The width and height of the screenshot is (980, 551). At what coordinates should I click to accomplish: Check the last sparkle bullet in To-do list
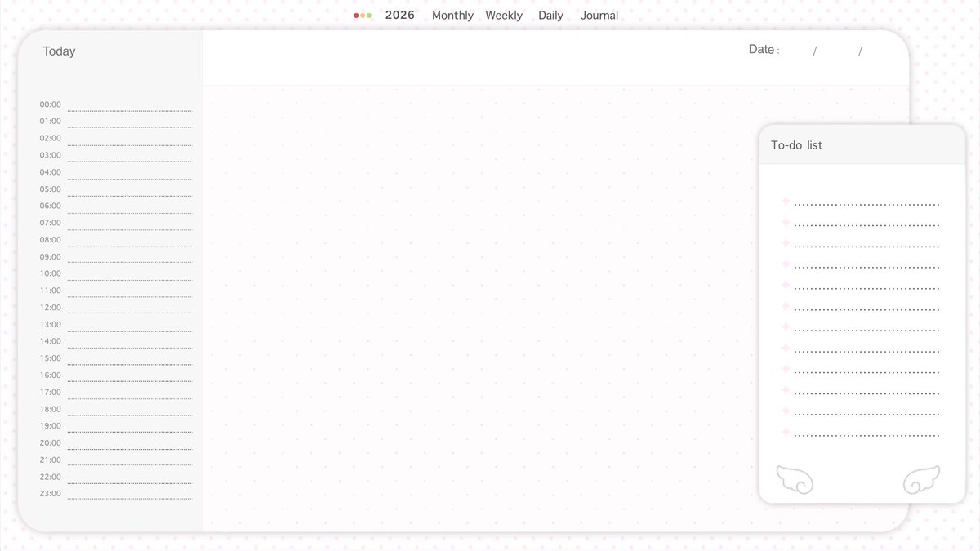click(x=785, y=432)
